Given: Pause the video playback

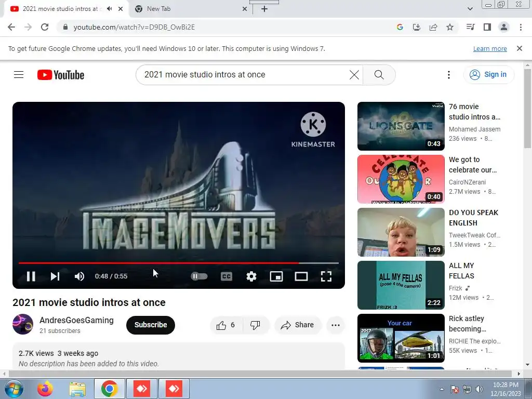Looking at the screenshot, I should (x=31, y=276).
